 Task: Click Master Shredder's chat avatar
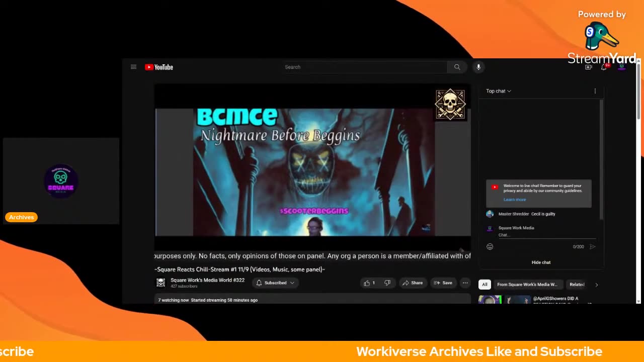pos(490,214)
